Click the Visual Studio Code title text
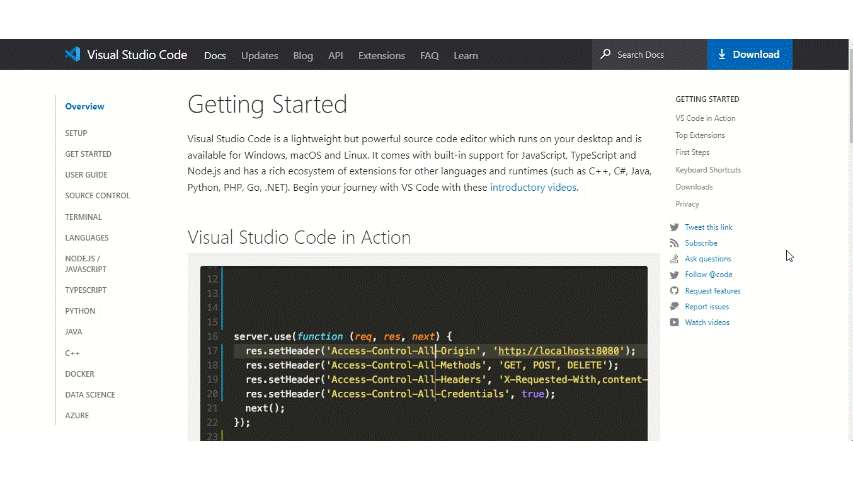This screenshot has height=480, width=853. point(137,54)
